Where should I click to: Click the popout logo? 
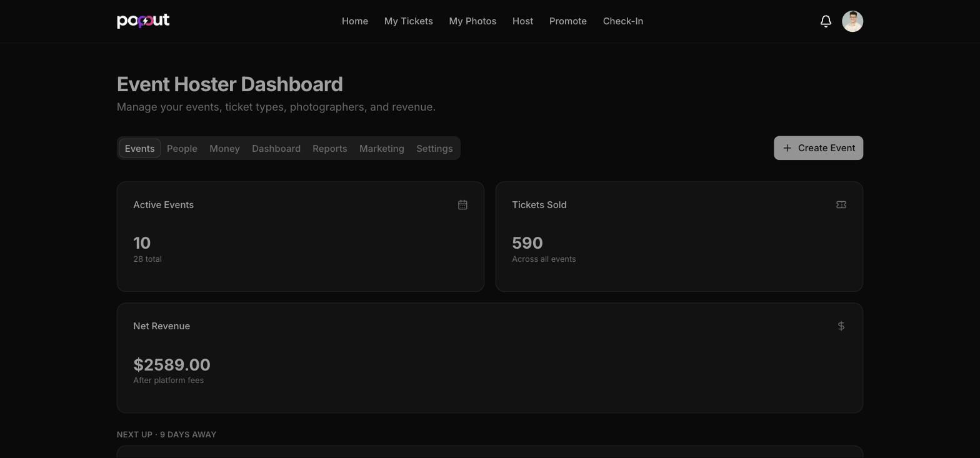(143, 21)
